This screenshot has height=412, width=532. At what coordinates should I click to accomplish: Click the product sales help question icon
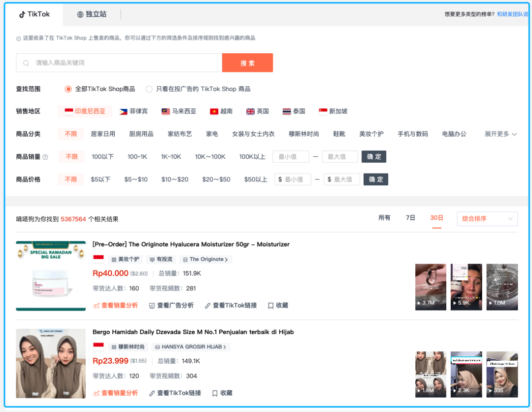[45, 157]
